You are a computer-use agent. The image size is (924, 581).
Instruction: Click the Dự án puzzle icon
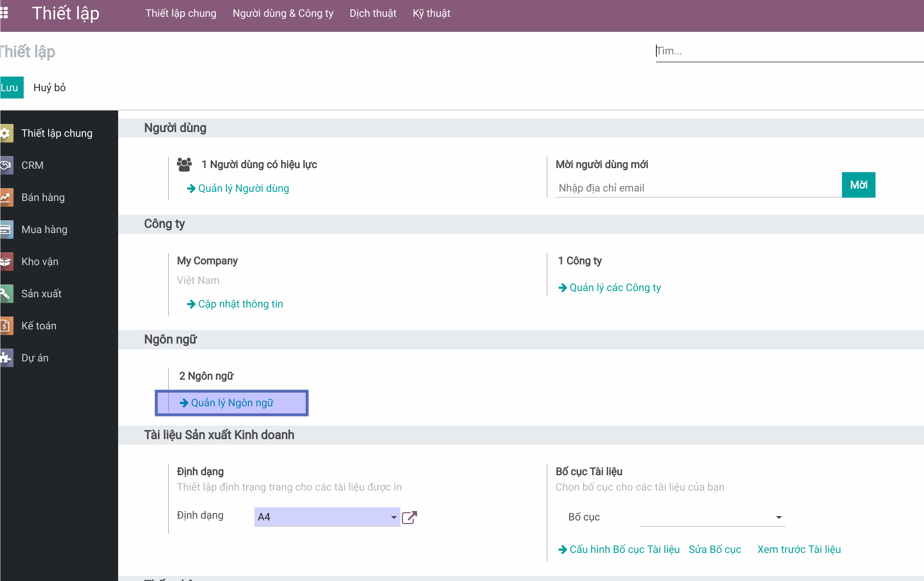click(6, 358)
